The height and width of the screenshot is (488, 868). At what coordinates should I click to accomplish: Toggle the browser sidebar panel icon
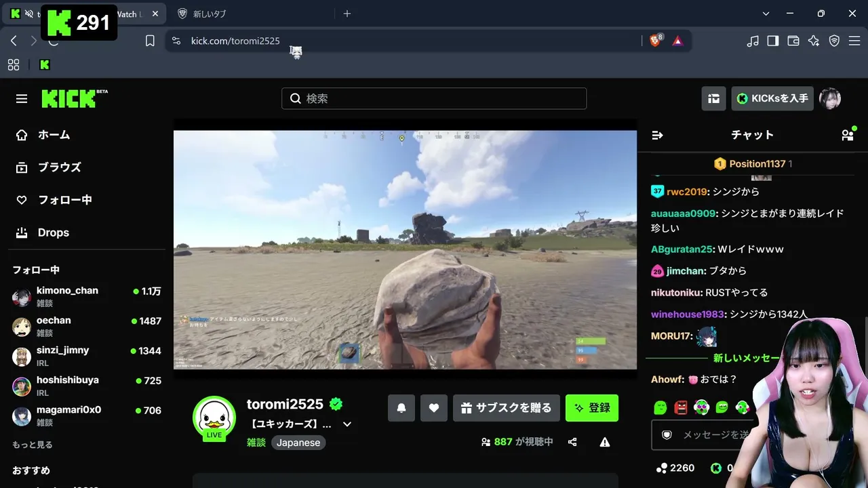coord(772,41)
